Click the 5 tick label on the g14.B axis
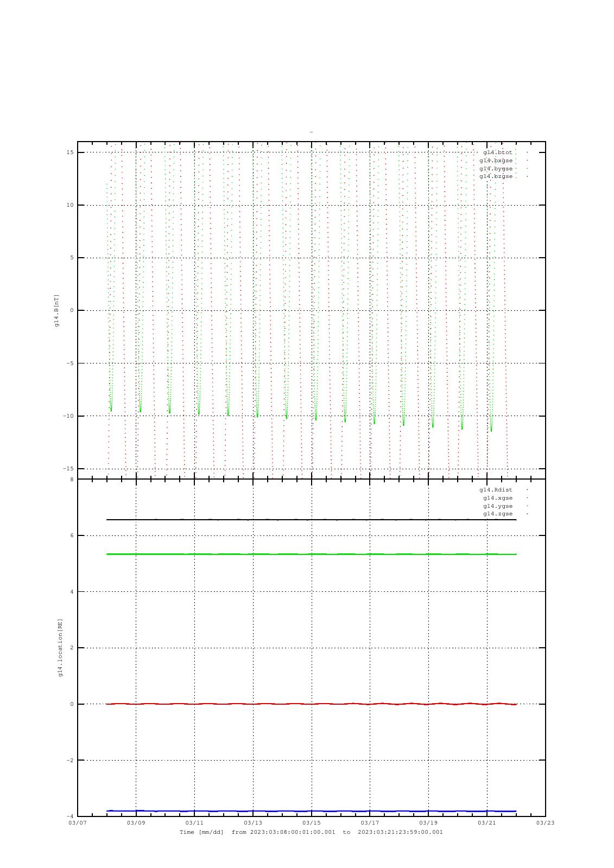Viewport: 614px width, 868px height. pos(72,258)
